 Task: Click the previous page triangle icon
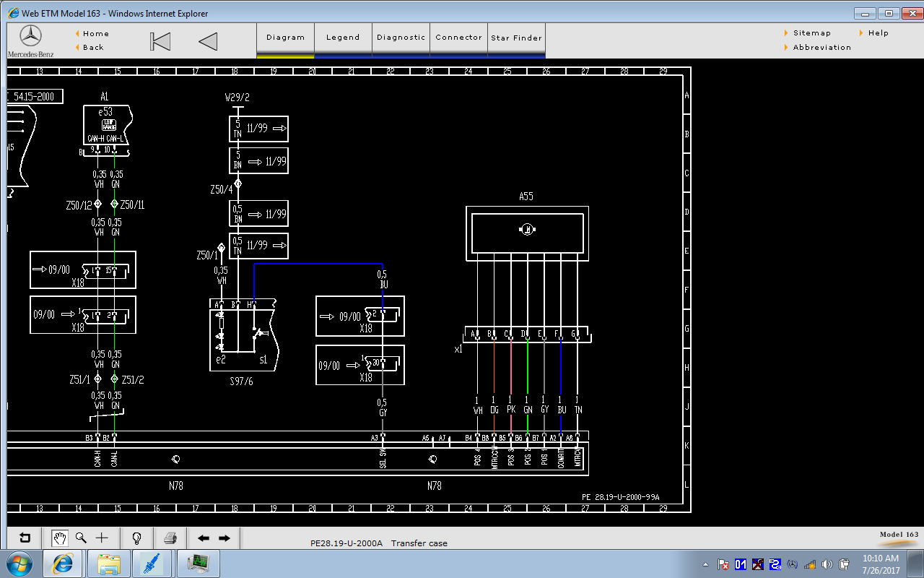(x=208, y=41)
